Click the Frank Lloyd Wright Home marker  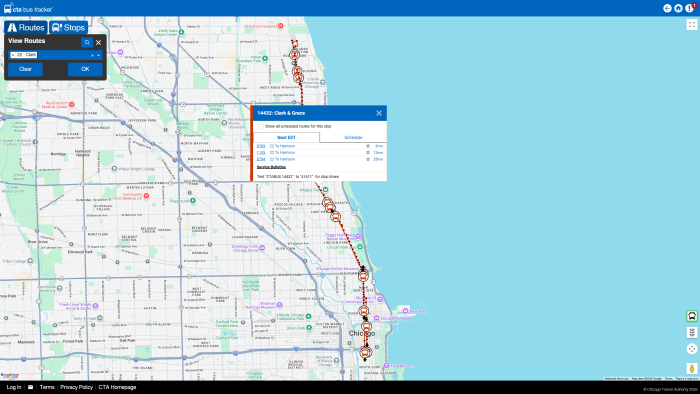[95, 306]
